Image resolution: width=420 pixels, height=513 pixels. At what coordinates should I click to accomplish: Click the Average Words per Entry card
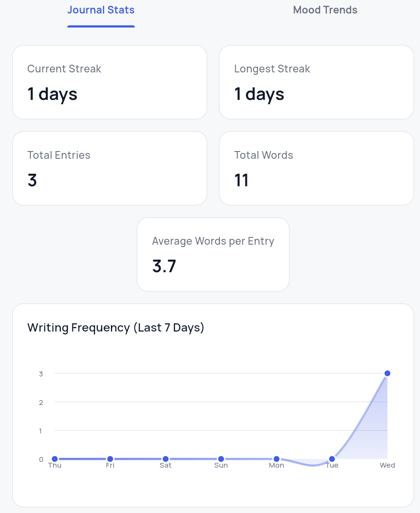click(x=213, y=254)
